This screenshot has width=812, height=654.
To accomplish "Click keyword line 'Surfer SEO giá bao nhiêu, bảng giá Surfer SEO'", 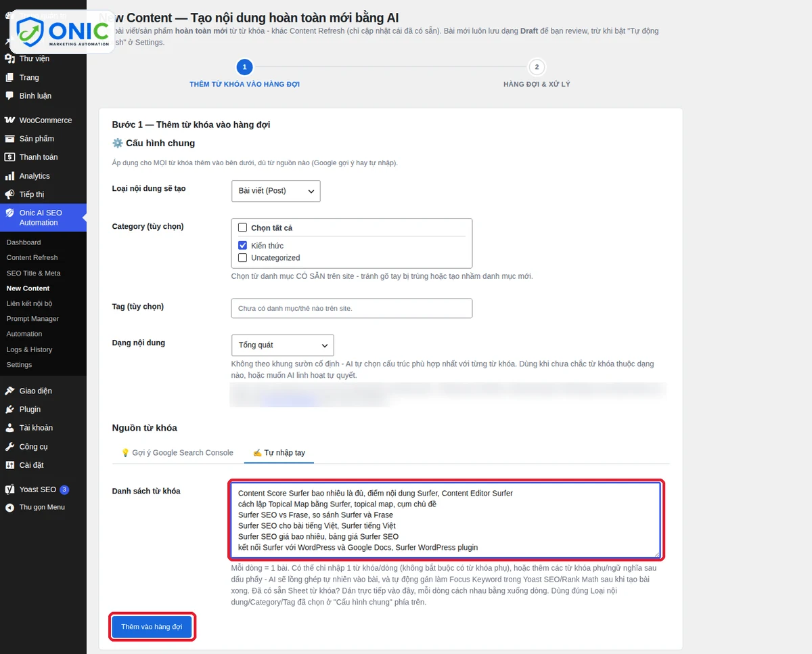I will coord(318,536).
